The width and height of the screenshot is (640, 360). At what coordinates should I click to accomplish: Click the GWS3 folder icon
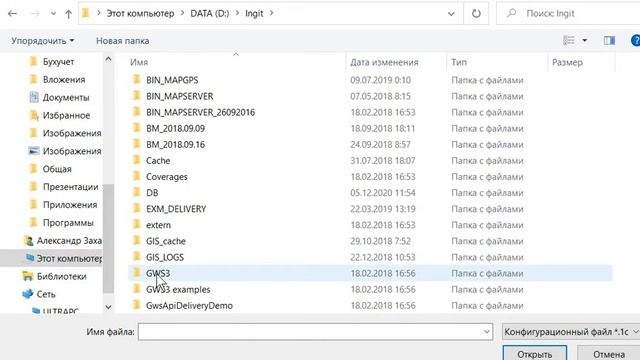(137, 273)
